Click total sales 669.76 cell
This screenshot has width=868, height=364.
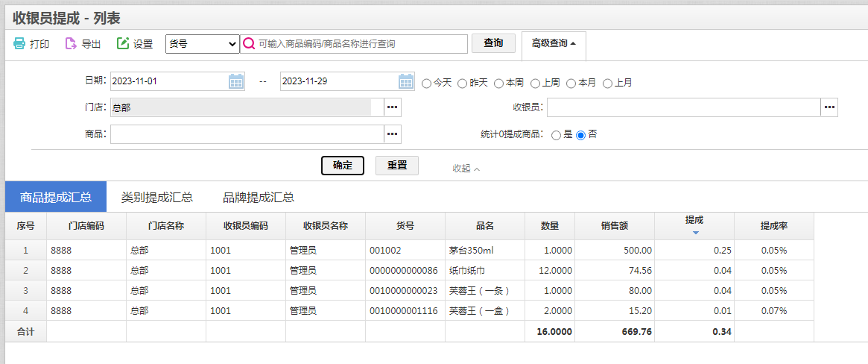pos(615,332)
